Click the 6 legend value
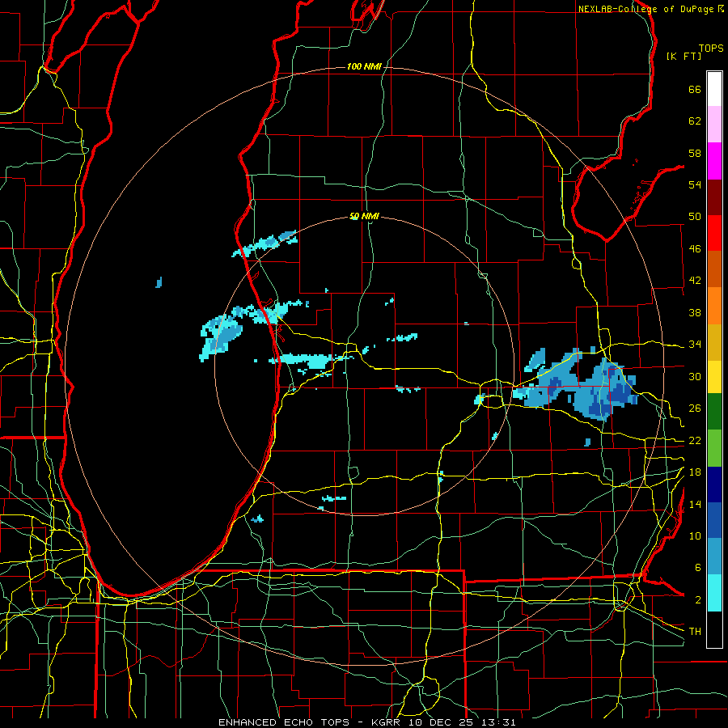Image resolution: width=728 pixels, height=728 pixels. pos(697,568)
